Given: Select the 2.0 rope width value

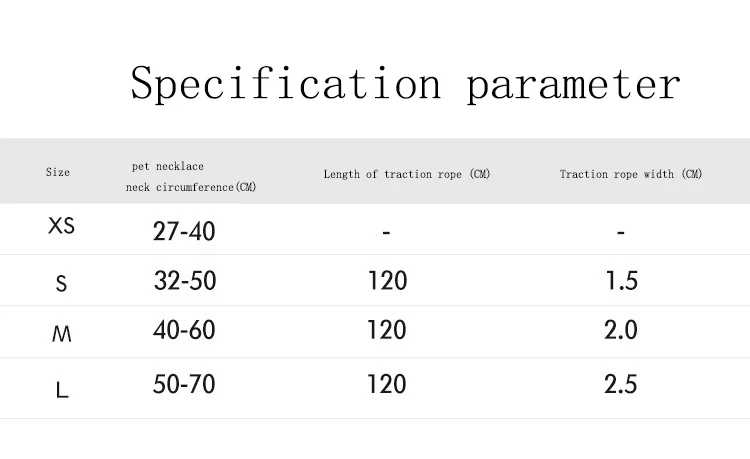Looking at the screenshot, I should pos(621,330).
